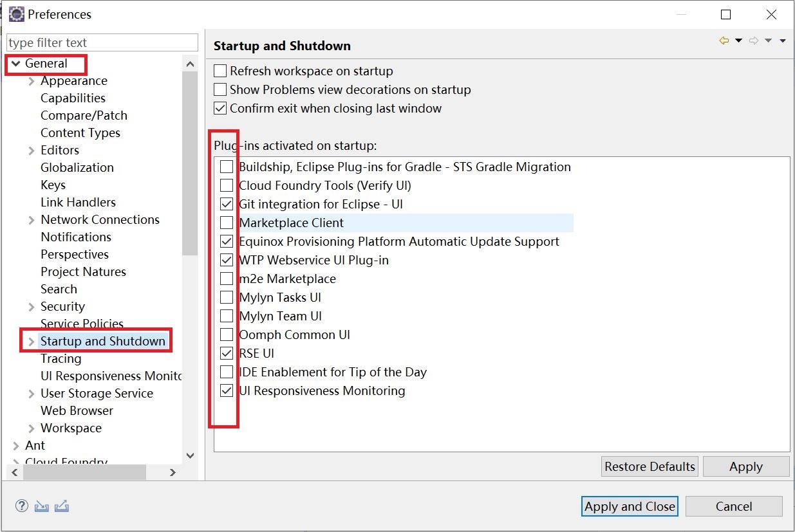Click the Back navigation arrow icon

[x=724, y=41]
